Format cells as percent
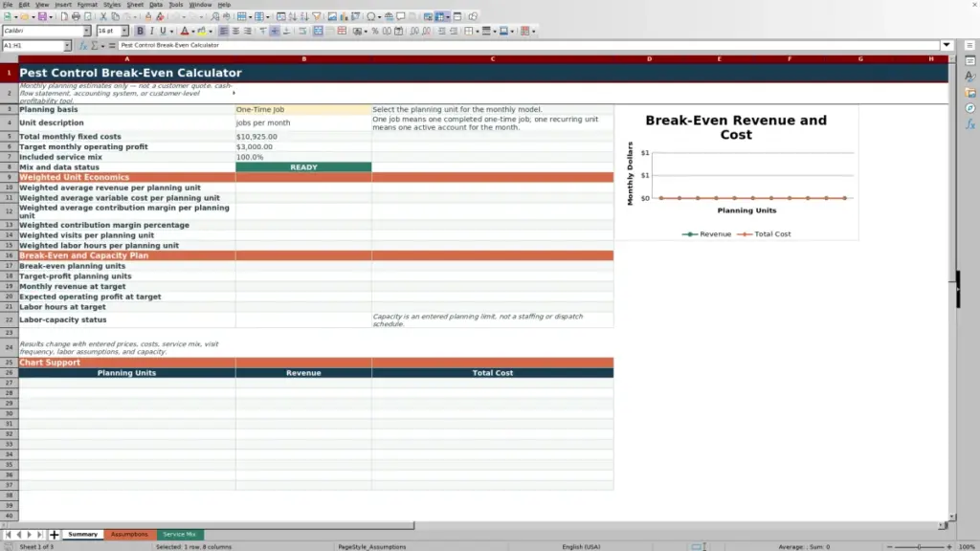This screenshot has width=980, height=551. 375,31
